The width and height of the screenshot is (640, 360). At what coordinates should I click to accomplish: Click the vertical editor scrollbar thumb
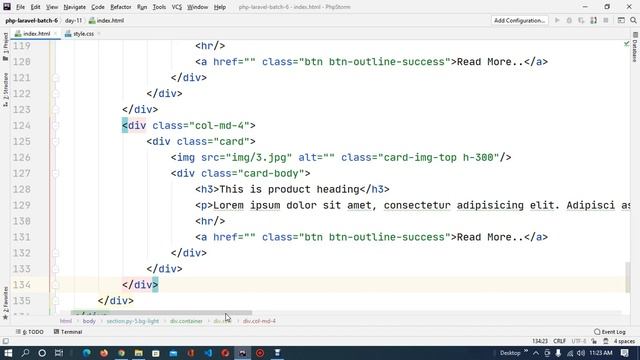pos(627,277)
